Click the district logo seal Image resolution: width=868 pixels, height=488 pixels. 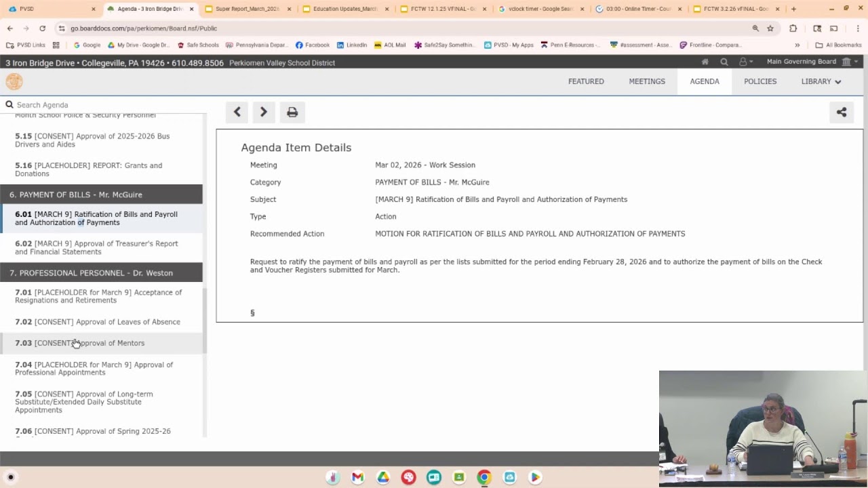[14, 81]
